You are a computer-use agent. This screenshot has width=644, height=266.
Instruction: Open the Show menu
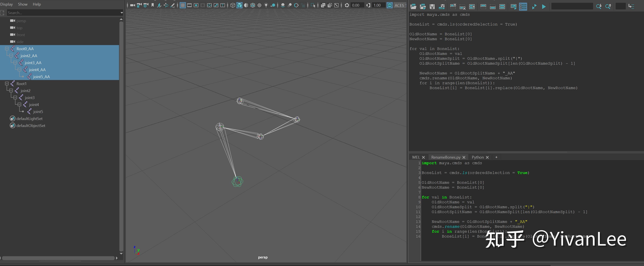[23, 4]
